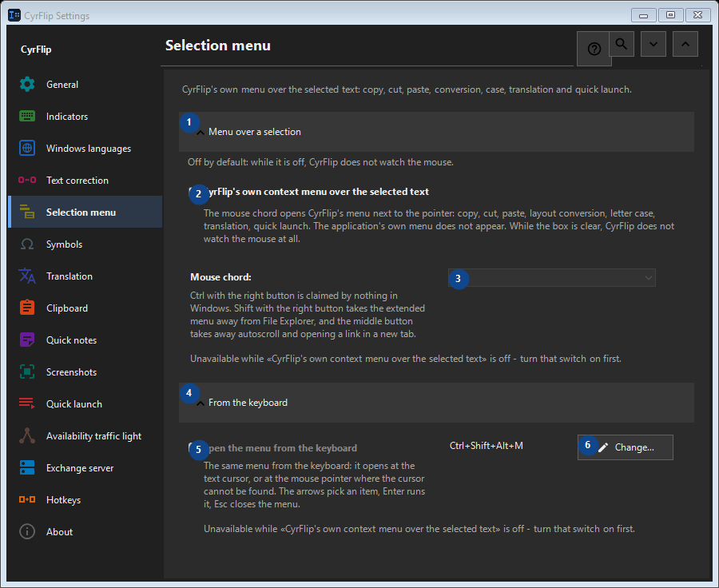Click the About info icon
Screen dimensions: 719x588
pos(27,531)
